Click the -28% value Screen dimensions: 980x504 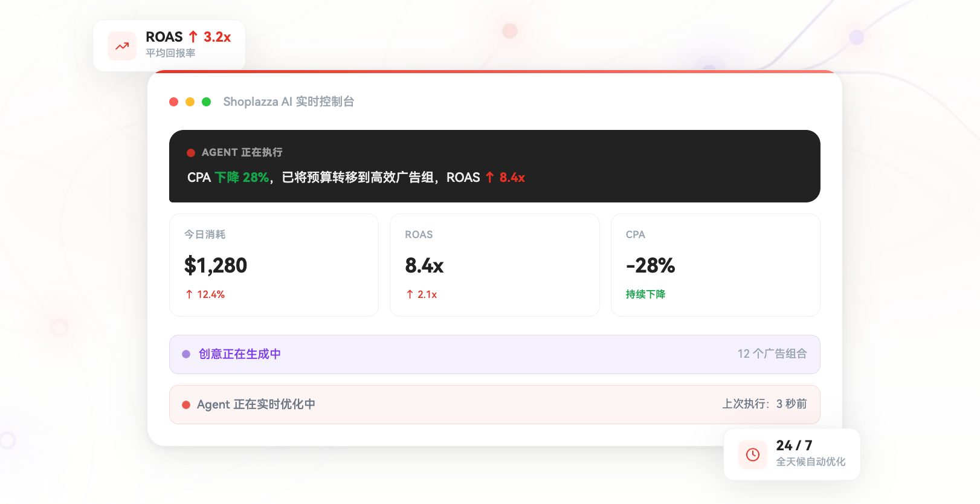651,265
